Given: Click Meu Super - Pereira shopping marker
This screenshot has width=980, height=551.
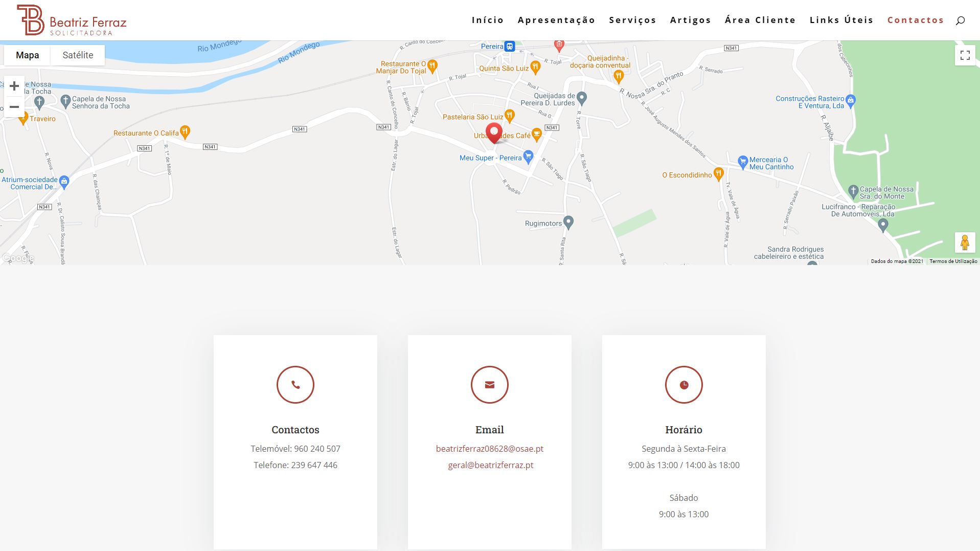Looking at the screenshot, I should click(x=529, y=157).
